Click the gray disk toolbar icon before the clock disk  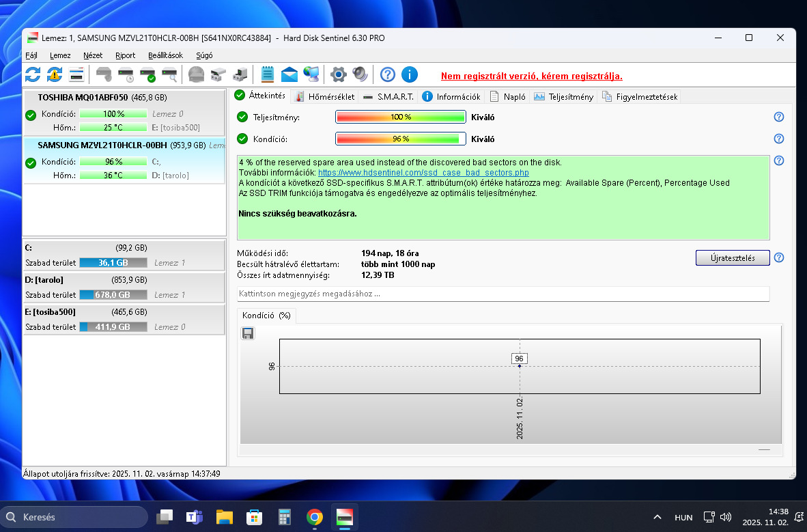point(104,74)
